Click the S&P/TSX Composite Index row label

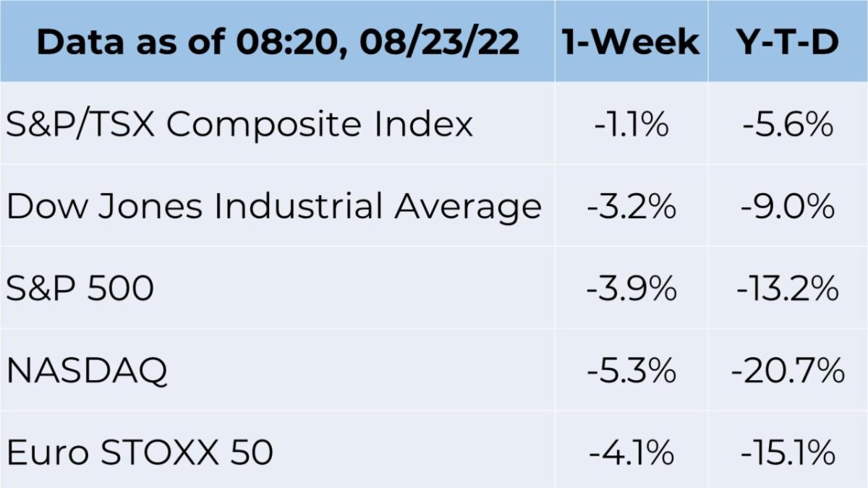pyautogui.click(x=239, y=125)
